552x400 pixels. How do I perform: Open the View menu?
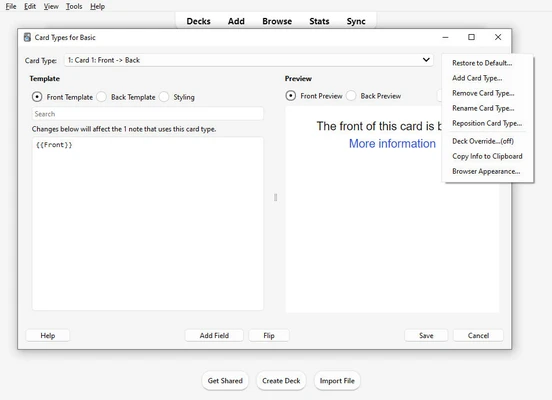pos(51,6)
